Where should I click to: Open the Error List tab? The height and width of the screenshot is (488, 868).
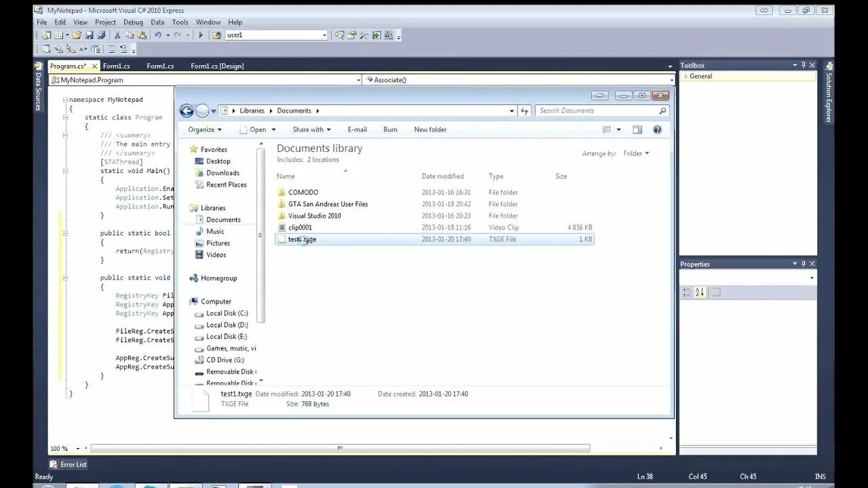click(68, 464)
